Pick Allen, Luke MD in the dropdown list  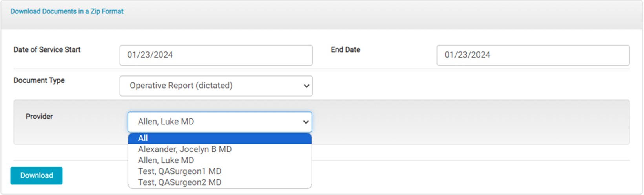(166, 160)
